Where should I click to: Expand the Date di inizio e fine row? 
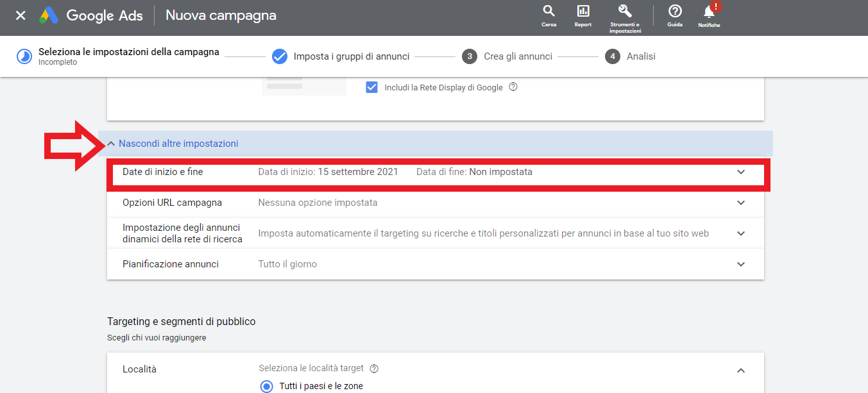click(741, 172)
